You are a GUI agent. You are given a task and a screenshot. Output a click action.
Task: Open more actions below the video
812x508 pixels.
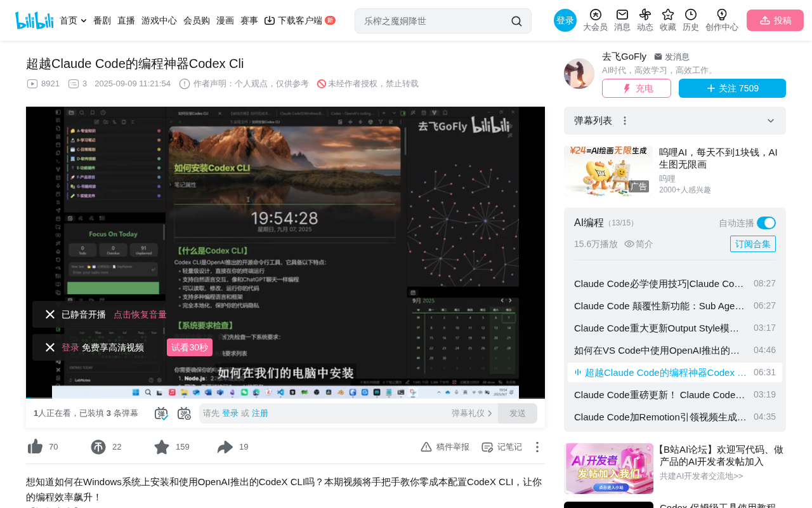[537, 447]
